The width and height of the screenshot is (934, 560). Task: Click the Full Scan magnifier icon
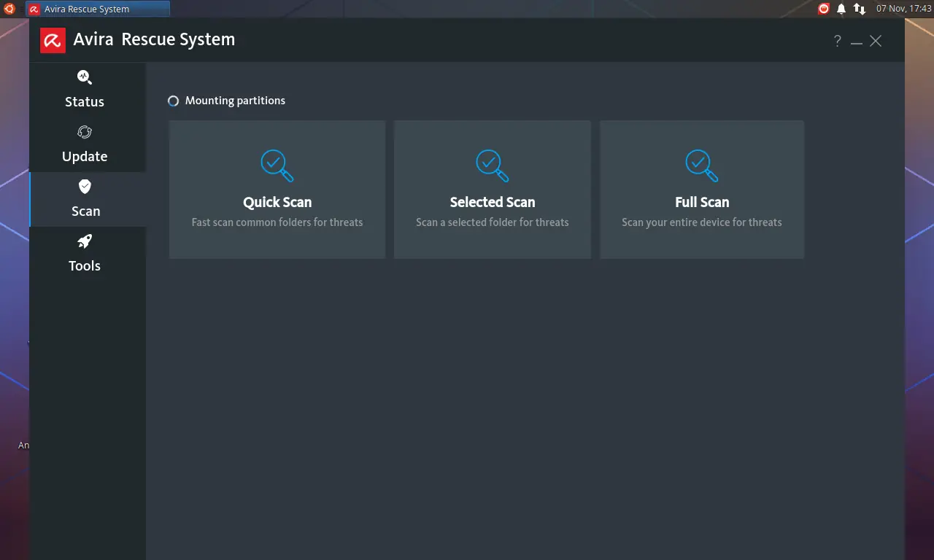pos(702,166)
